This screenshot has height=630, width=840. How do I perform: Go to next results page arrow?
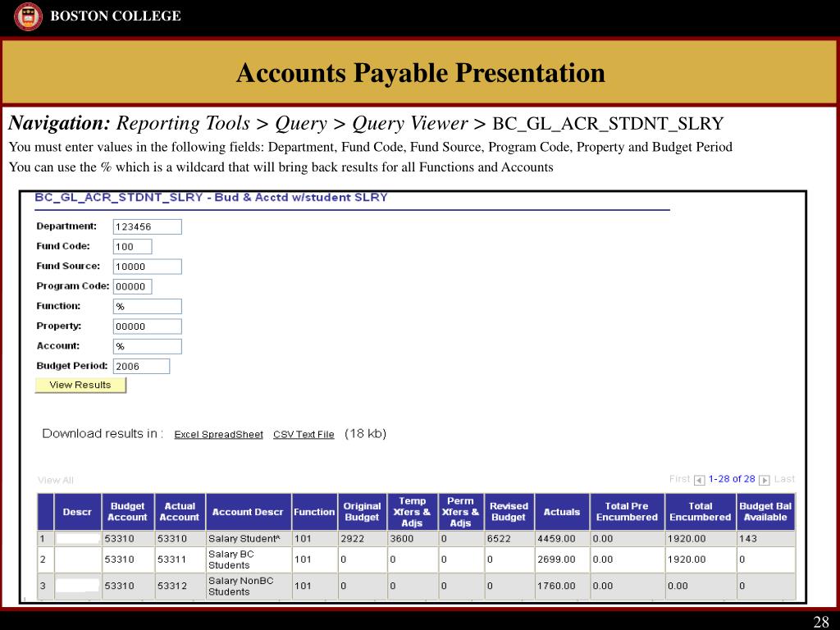(x=765, y=481)
